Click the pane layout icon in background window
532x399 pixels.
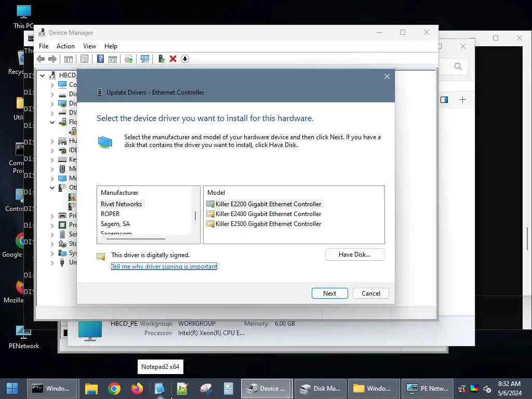pyautogui.click(x=444, y=99)
